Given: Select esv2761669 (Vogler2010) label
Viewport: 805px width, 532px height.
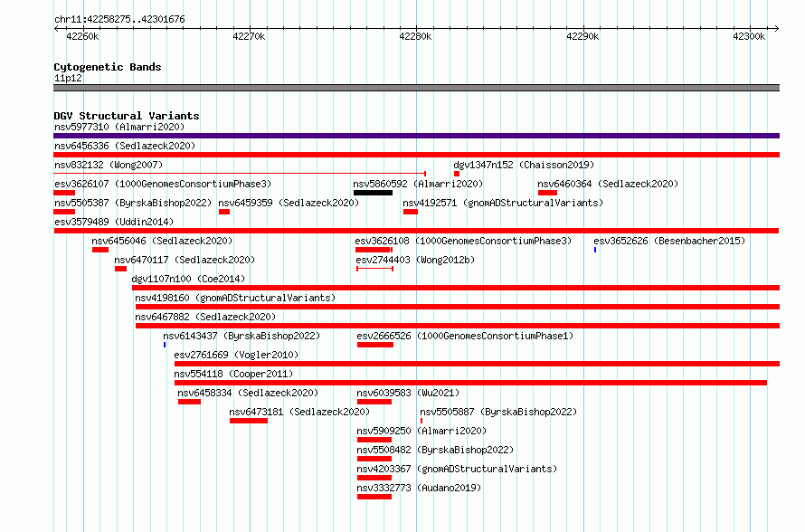Looking at the screenshot, I should click(x=236, y=355).
